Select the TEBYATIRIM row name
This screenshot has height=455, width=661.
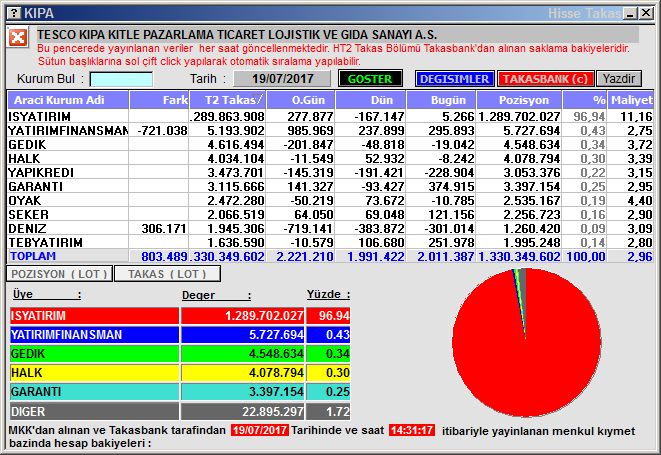45,242
